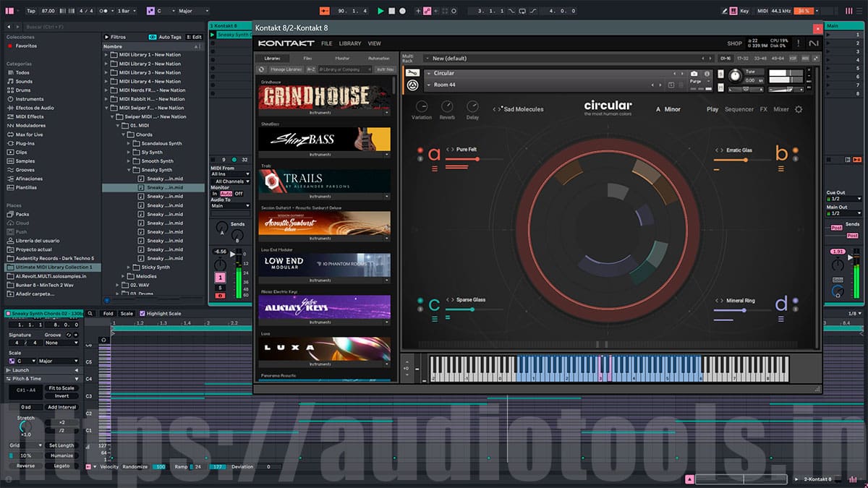Image resolution: width=868 pixels, height=488 pixels.
Task: Open the Instruments browser category
Action: 30,99
